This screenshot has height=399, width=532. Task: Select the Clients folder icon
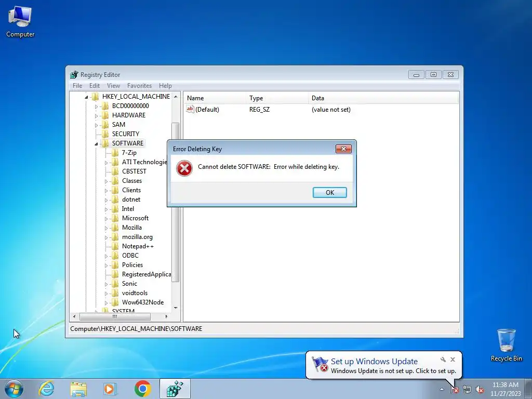pos(115,190)
